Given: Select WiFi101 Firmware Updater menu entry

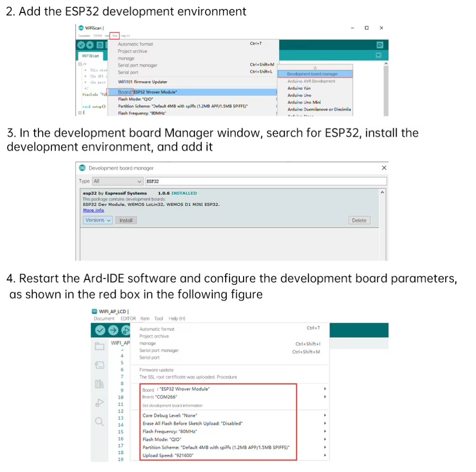Looking at the screenshot, I should coord(142,82).
